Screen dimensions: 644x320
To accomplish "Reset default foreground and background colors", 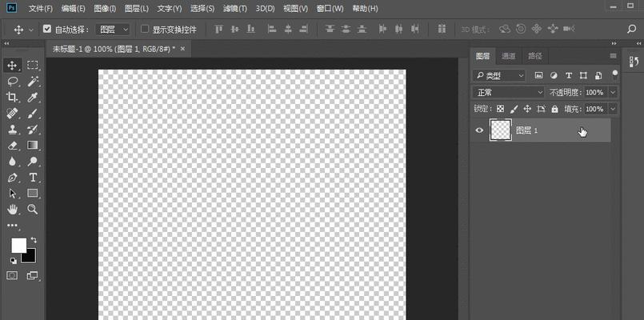I will pyautogui.click(x=13, y=261).
